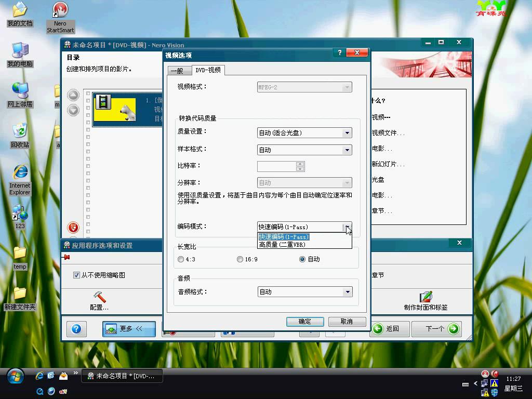Show hidden tray icons arrow

[x=475, y=384]
